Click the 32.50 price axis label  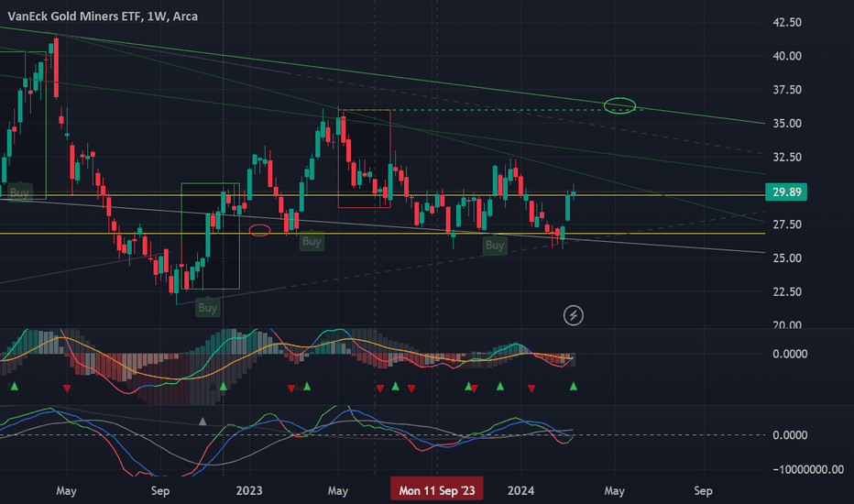[x=787, y=158]
